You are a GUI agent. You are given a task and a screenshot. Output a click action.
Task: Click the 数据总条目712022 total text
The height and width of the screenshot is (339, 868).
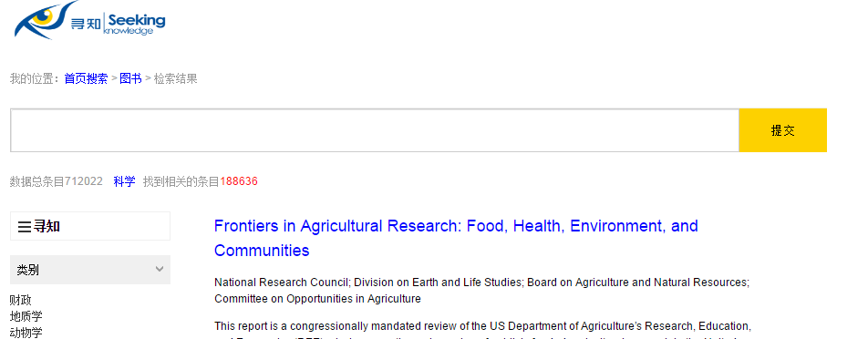(x=57, y=181)
